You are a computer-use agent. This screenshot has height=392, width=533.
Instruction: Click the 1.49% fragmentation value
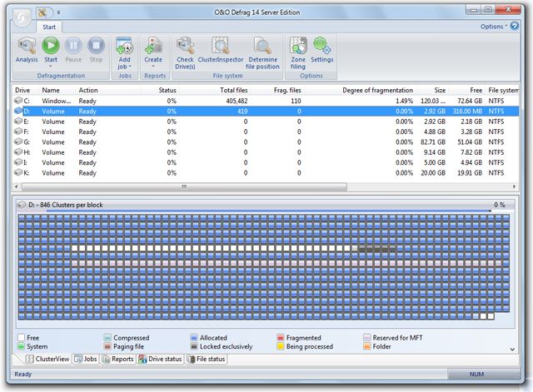[x=404, y=101]
